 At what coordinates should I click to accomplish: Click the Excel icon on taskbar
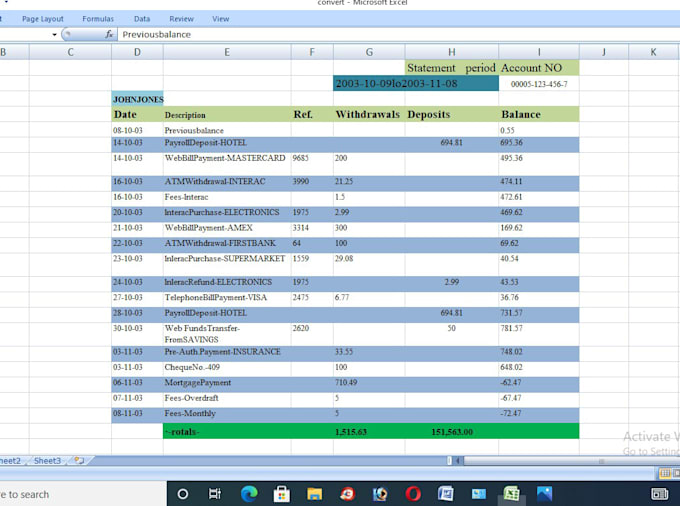click(512, 494)
